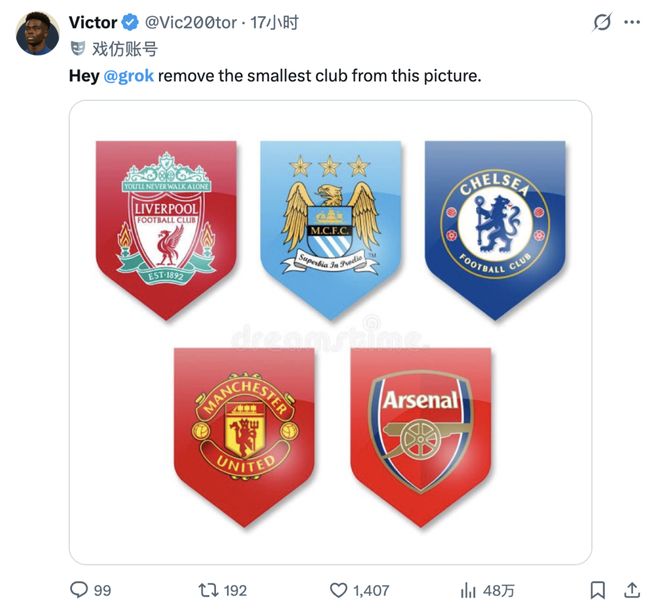
Task: Click the Manchester United badge in image
Action: tap(244, 432)
